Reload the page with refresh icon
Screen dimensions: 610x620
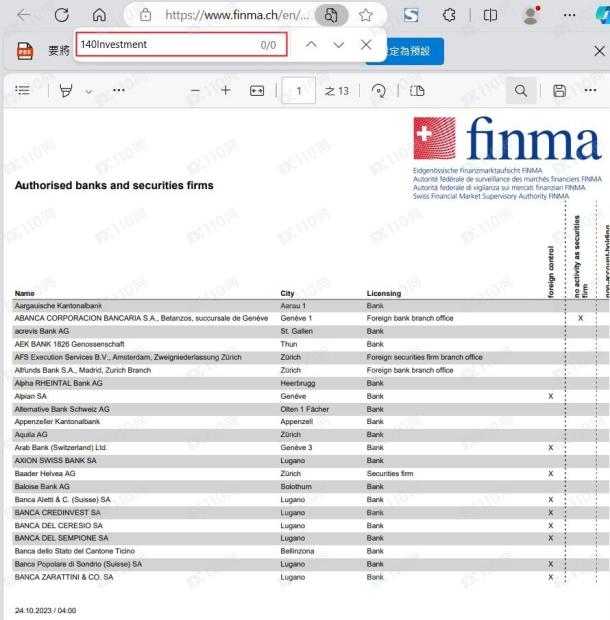62,15
